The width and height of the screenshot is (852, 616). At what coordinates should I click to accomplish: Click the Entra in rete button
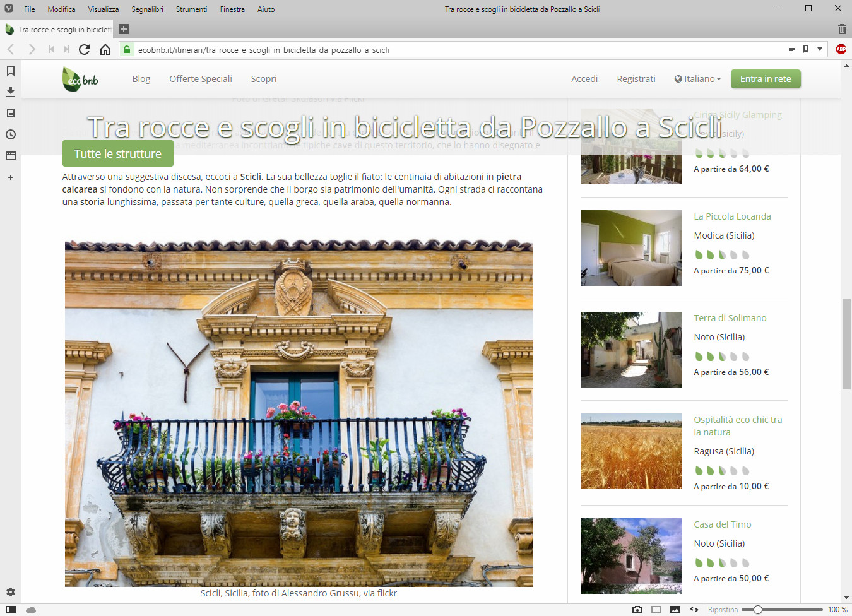[x=766, y=79]
